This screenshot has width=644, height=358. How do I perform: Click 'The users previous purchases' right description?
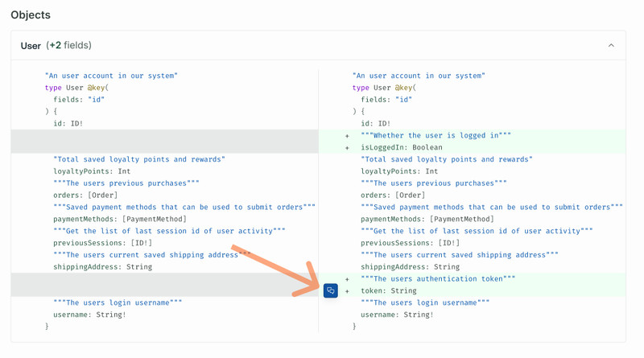coord(434,183)
